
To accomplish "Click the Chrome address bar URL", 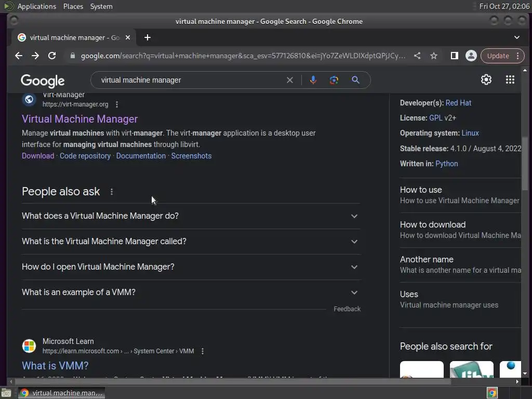I will (243, 56).
